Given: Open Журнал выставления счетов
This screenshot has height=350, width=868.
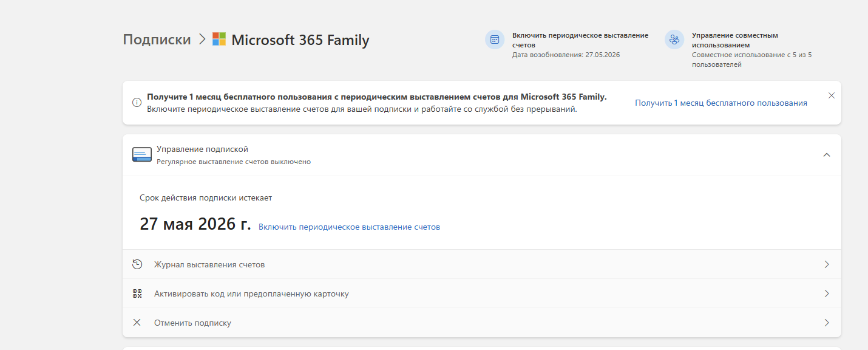Looking at the screenshot, I should pyautogui.click(x=209, y=265).
